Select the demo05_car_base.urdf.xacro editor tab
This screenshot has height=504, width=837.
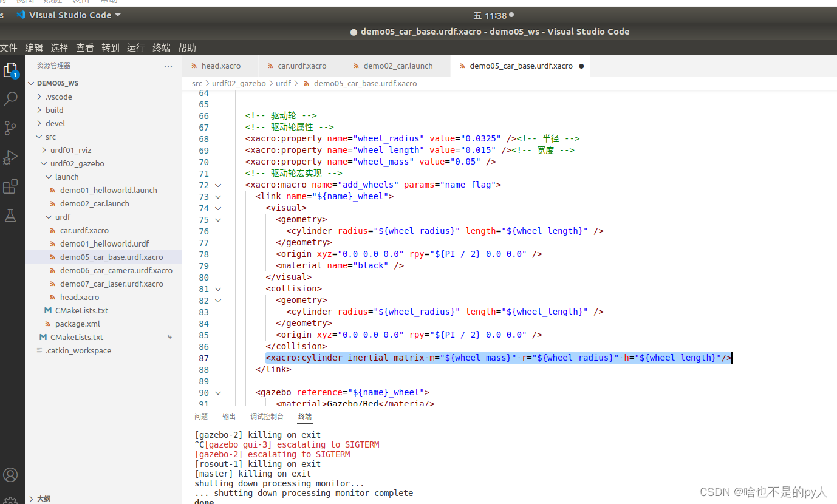(520, 66)
